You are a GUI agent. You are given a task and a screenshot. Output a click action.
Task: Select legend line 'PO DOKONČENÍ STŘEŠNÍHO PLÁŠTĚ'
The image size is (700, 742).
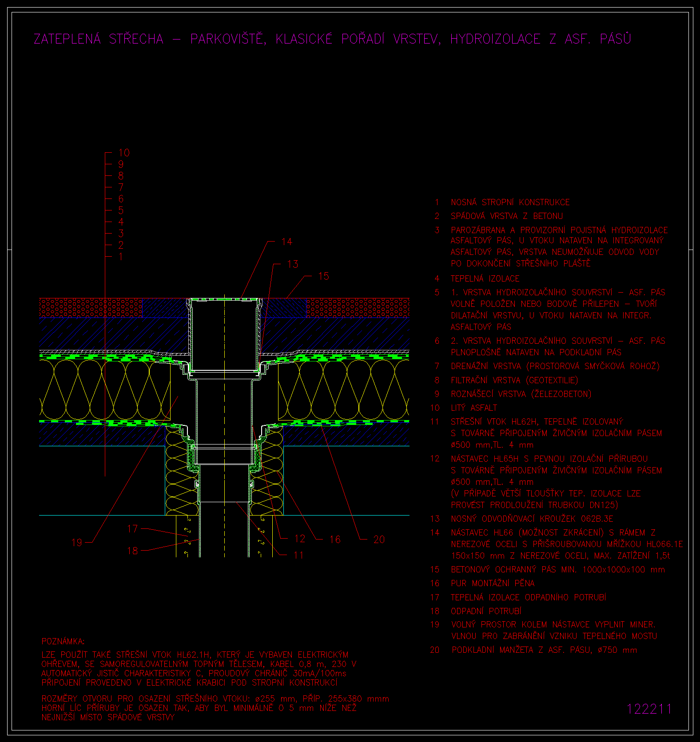[x=521, y=264]
